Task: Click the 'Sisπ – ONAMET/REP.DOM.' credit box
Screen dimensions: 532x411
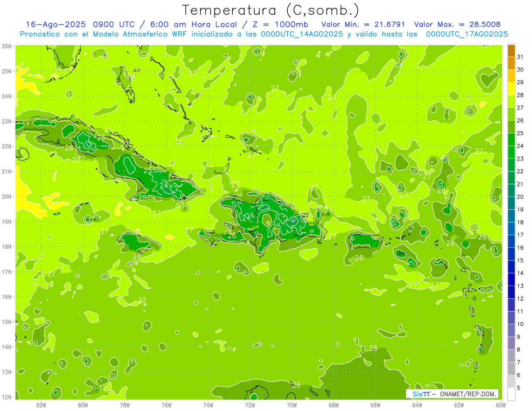Action: coord(452,394)
